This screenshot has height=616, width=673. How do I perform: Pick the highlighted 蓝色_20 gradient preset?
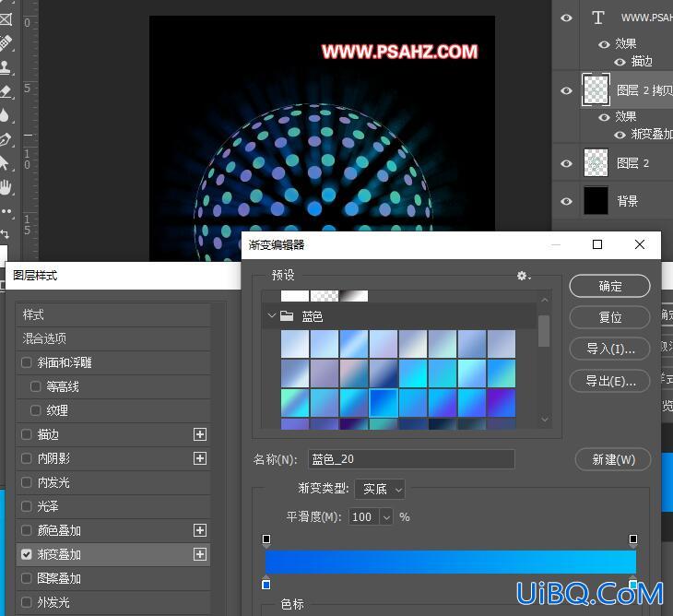point(384,403)
